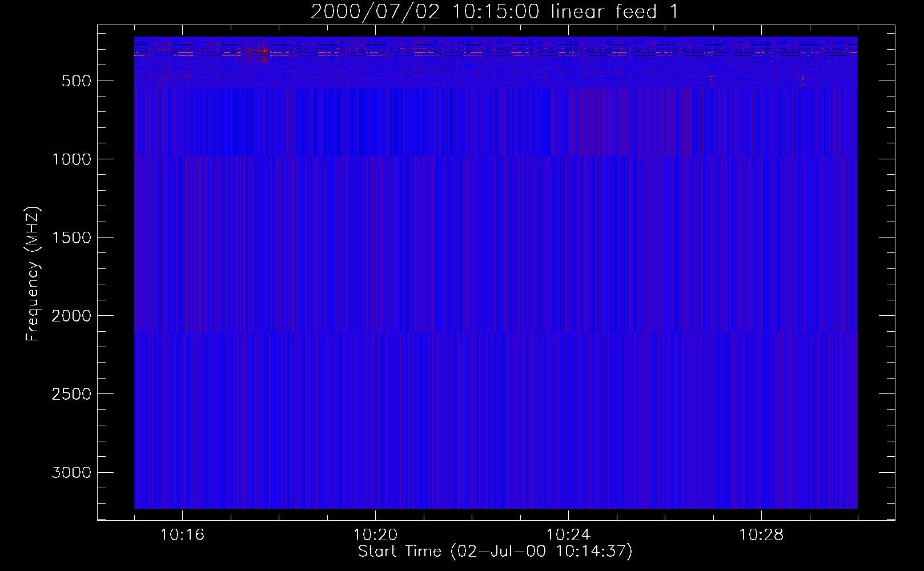Click the 500 frequency tick label

77,81
